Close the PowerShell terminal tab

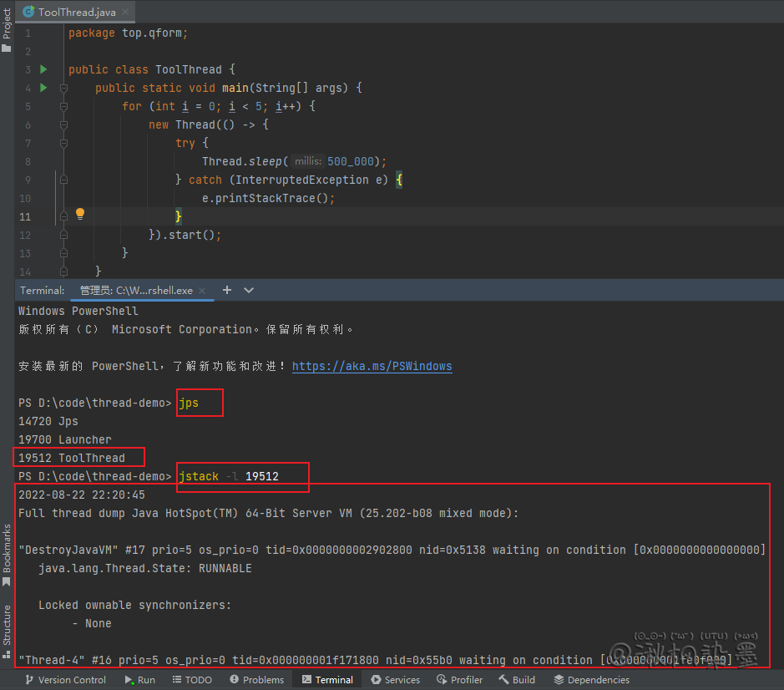point(203,291)
